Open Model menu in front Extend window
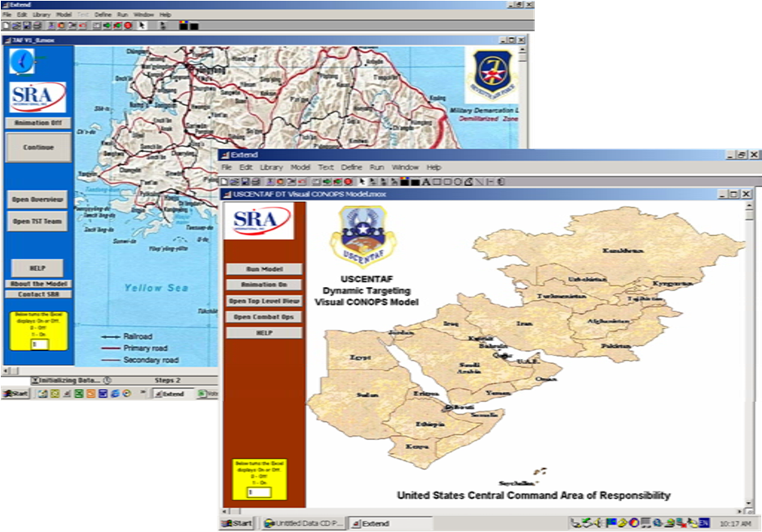This screenshot has width=762, height=532. (x=300, y=167)
